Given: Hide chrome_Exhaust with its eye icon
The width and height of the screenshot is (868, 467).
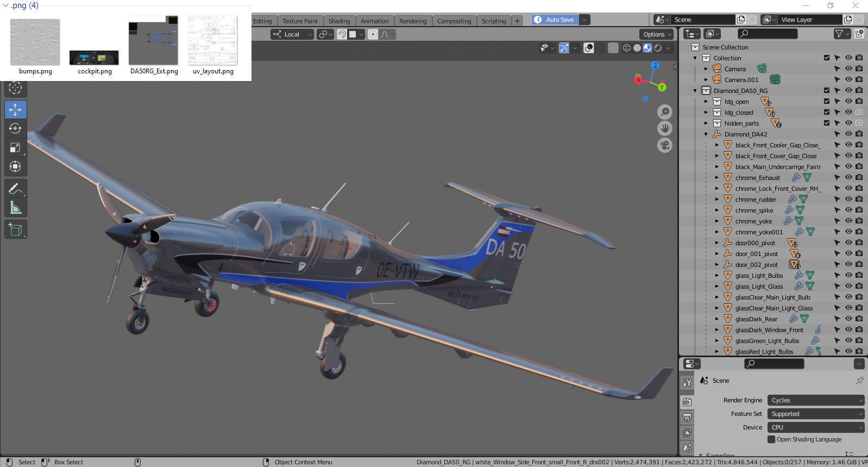Looking at the screenshot, I should (x=848, y=177).
